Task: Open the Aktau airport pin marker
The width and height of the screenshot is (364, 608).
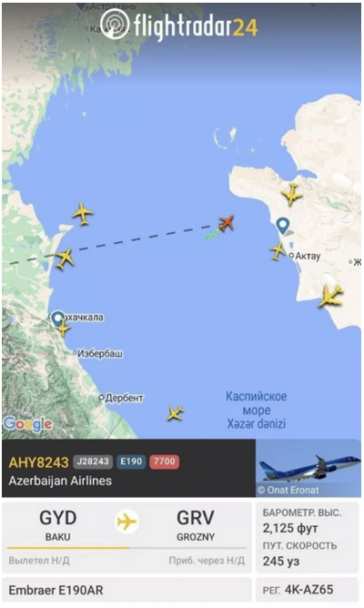Action: pyautogui.click(x=283, y=226)
